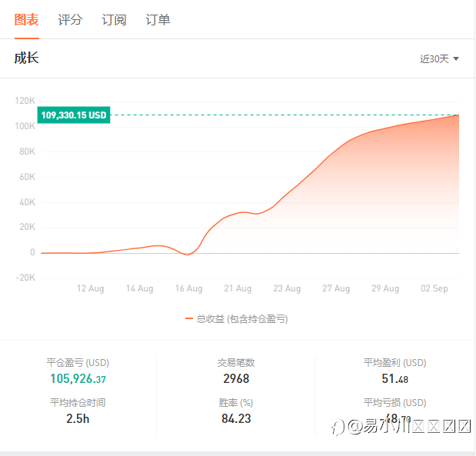Click the 平均盈利 (USD) label
The image size is (476, 456).
coord(395,362)
